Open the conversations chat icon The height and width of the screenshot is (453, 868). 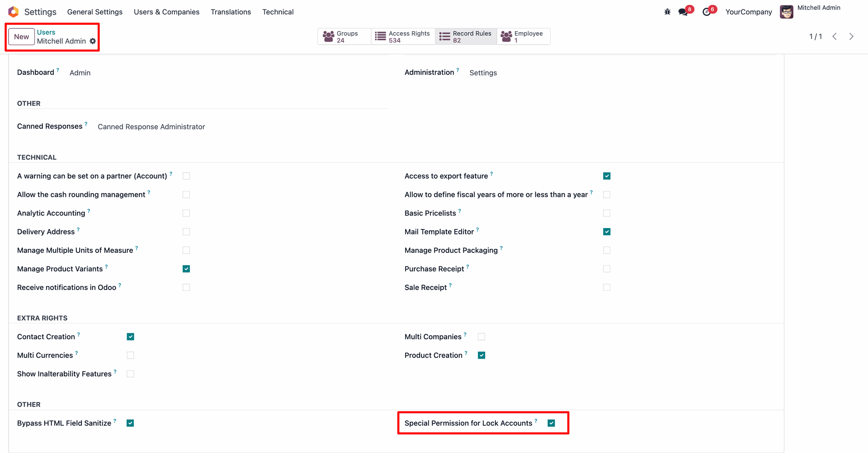pos(683,12)
